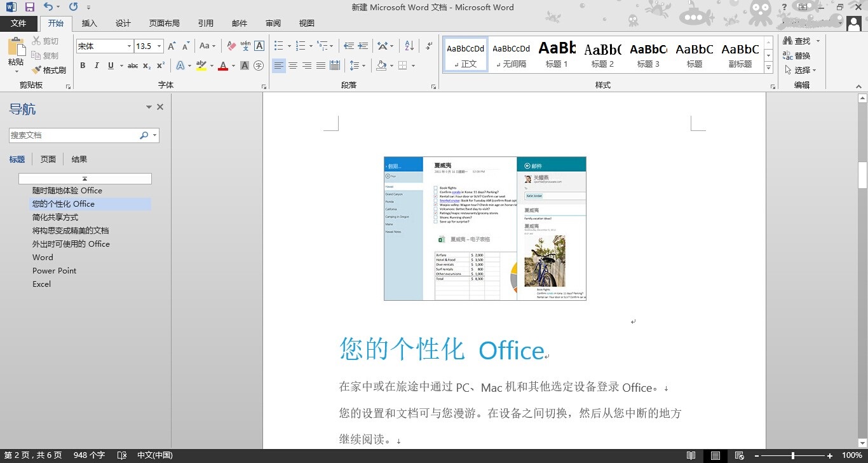Center align the paragraph text
The image size is (868, 463).
coord(293,66)
